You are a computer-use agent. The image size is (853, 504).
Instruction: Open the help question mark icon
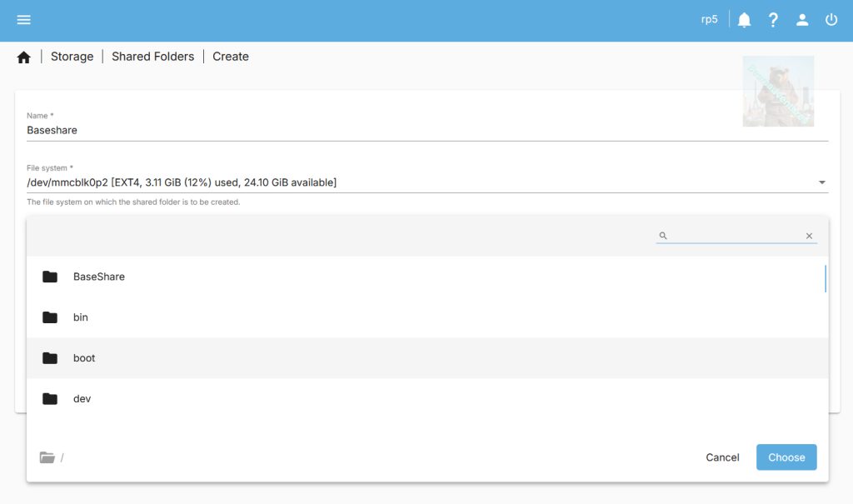click(773, 20)
